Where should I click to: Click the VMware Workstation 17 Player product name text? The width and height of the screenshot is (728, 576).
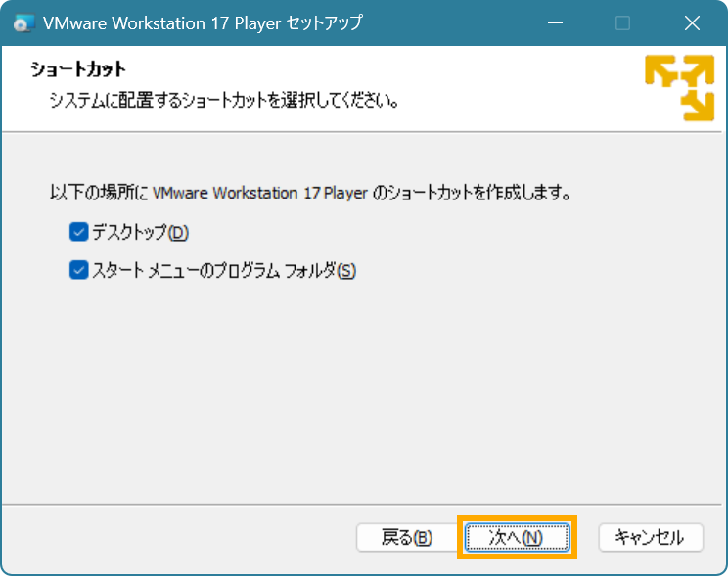(260, 193)
